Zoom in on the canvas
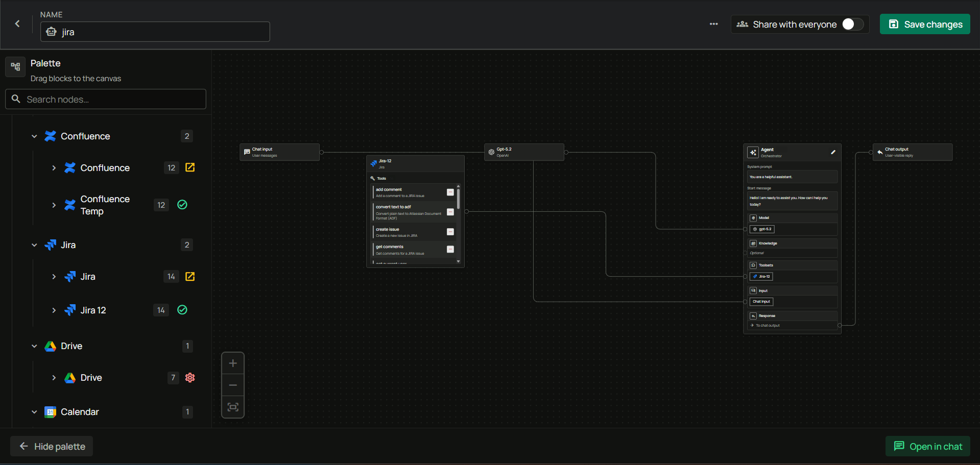The height and width of the screenshot is (465, 980). pos(233,363)
